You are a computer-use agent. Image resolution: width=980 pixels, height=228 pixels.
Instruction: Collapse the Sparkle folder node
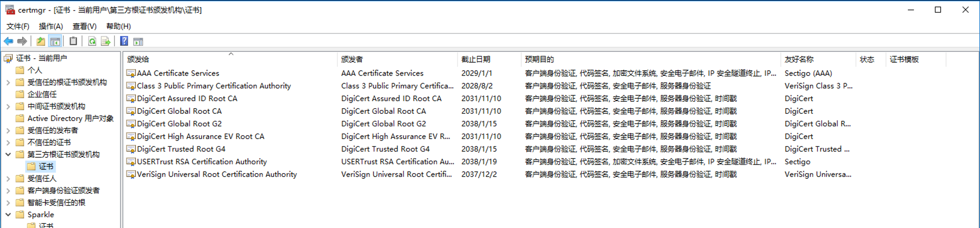point(8,215)
